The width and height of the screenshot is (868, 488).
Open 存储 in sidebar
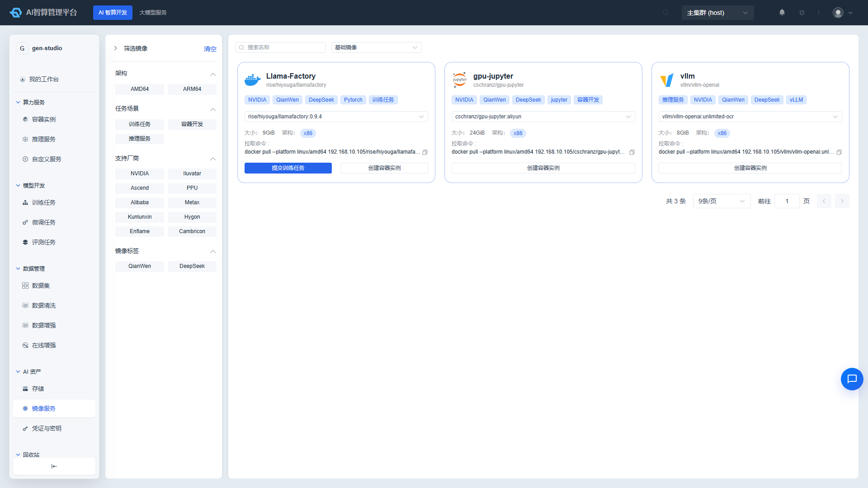click(x=54, y=389)
